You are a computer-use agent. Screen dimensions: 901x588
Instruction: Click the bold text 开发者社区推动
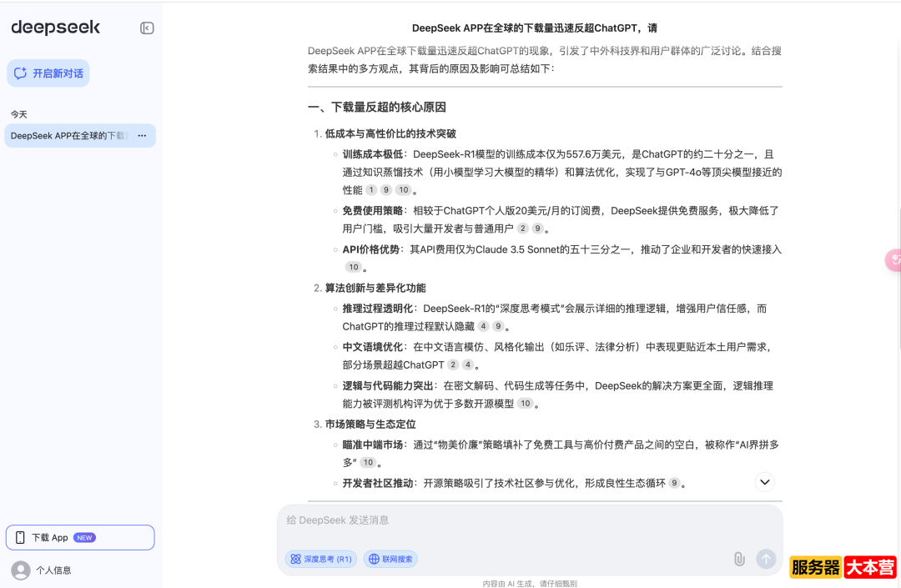[378, 484]
